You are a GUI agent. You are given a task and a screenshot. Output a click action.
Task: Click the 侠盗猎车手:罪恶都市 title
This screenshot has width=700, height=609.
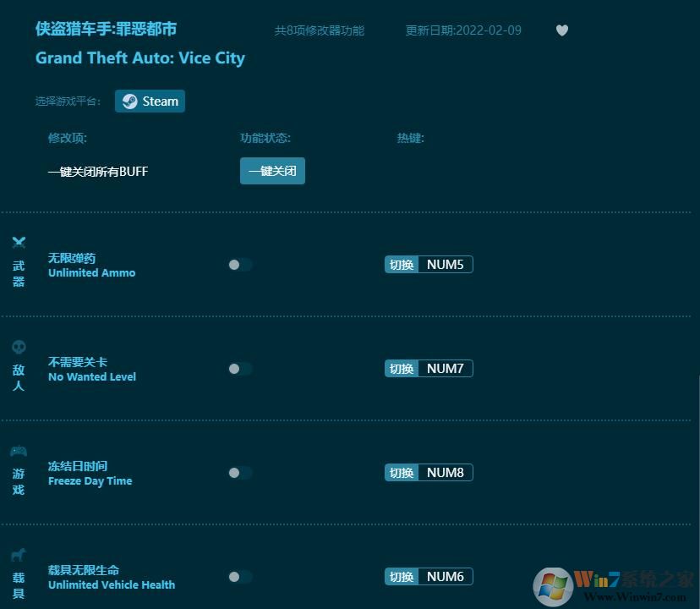pyautogui.click(x=106, y=29)
